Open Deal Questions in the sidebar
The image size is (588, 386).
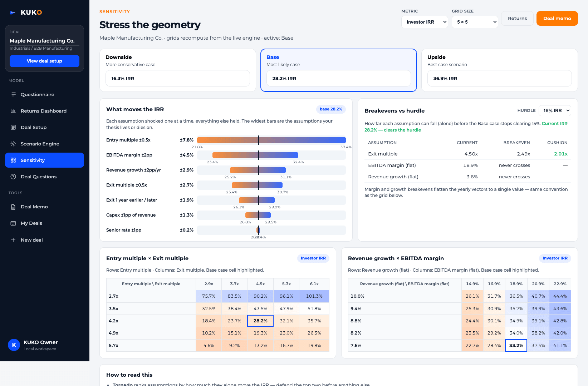click(x=44, y=177)
